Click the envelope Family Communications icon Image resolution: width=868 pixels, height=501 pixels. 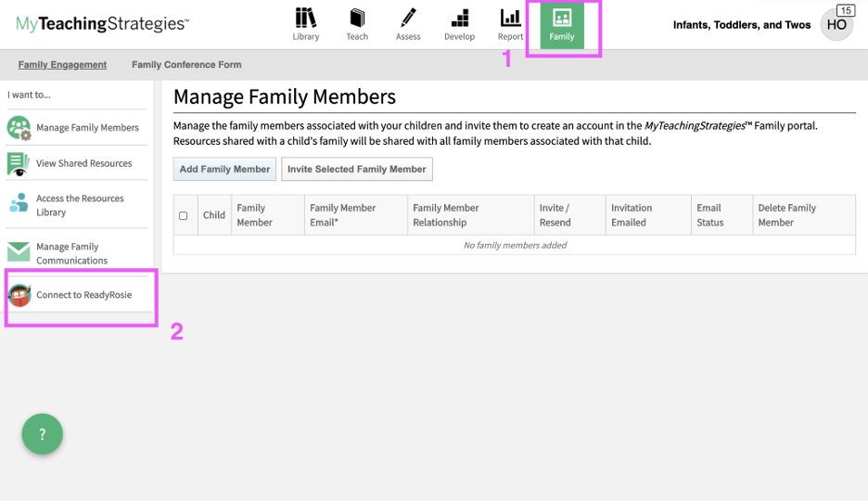(19, 252)
